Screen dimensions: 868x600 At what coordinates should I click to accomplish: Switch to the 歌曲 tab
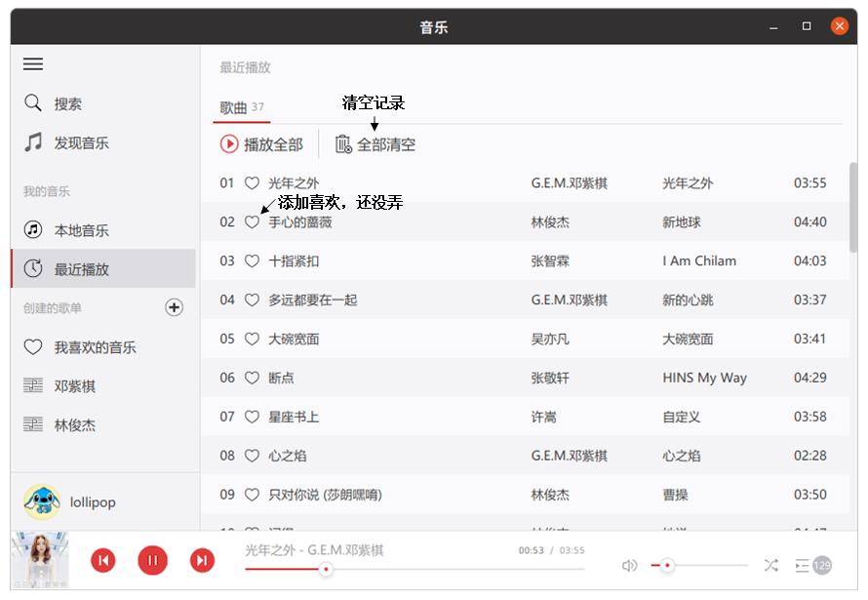[x=234, y=108]
